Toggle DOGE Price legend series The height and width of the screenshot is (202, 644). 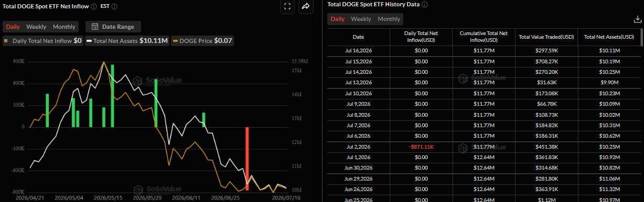pyautogui.click(x=203, y=40)
